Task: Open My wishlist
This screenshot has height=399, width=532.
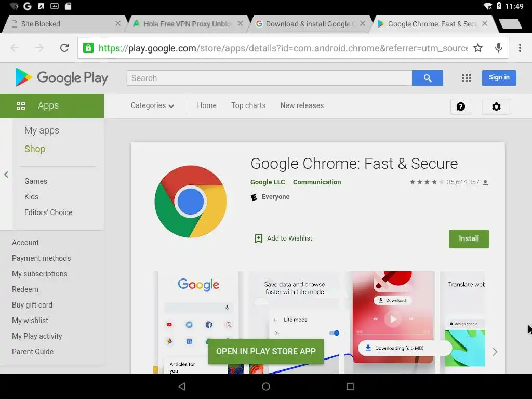Action: pos(30,321)
